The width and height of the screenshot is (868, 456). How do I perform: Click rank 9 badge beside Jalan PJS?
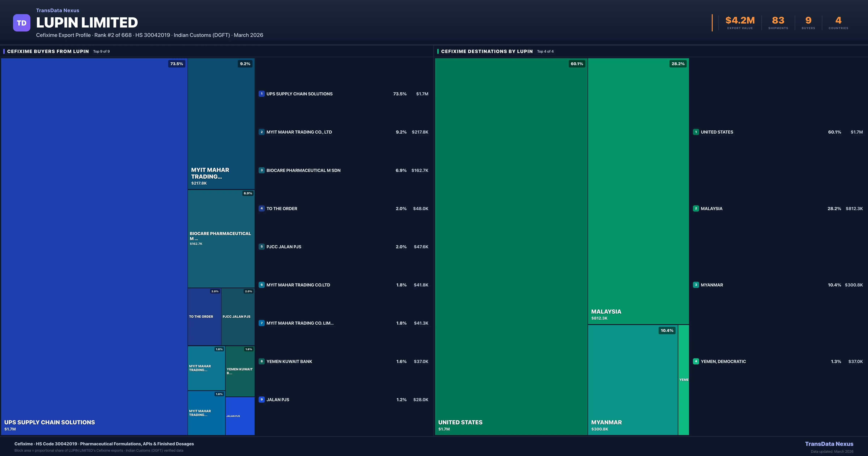[261, 400]
